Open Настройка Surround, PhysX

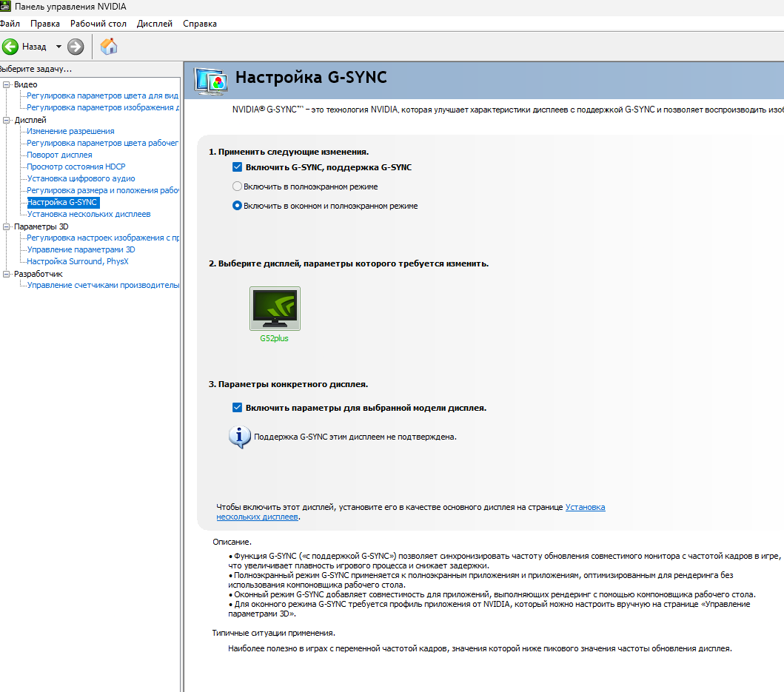[78, 261]
